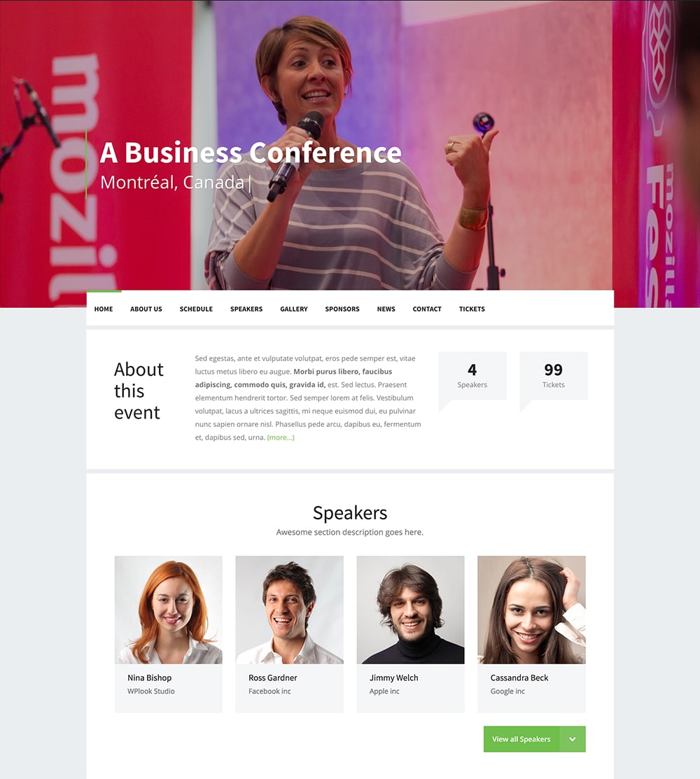This screenshot has height=779, width=700.
Task: Navigate to the Sponsors page
Action: [x=342, y=309]
